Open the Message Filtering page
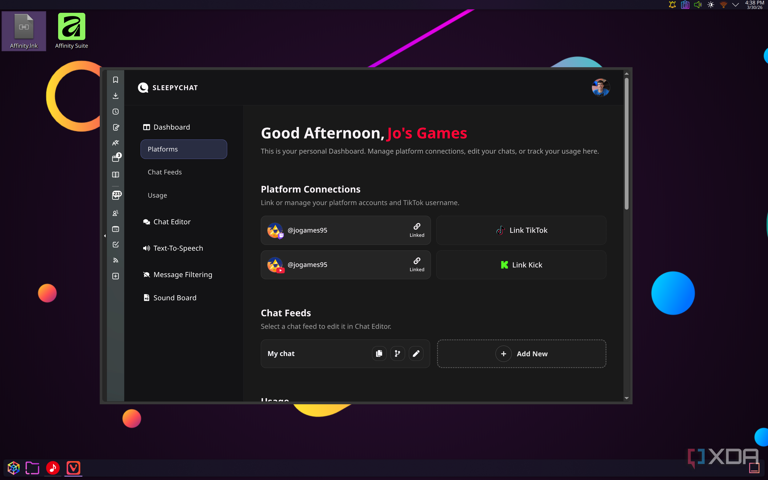Viewport: 768px width, 480px height. click(x=177, y=275)
